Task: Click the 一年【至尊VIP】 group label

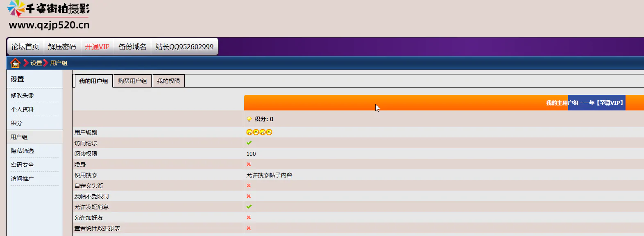Action: click(603, 103)
